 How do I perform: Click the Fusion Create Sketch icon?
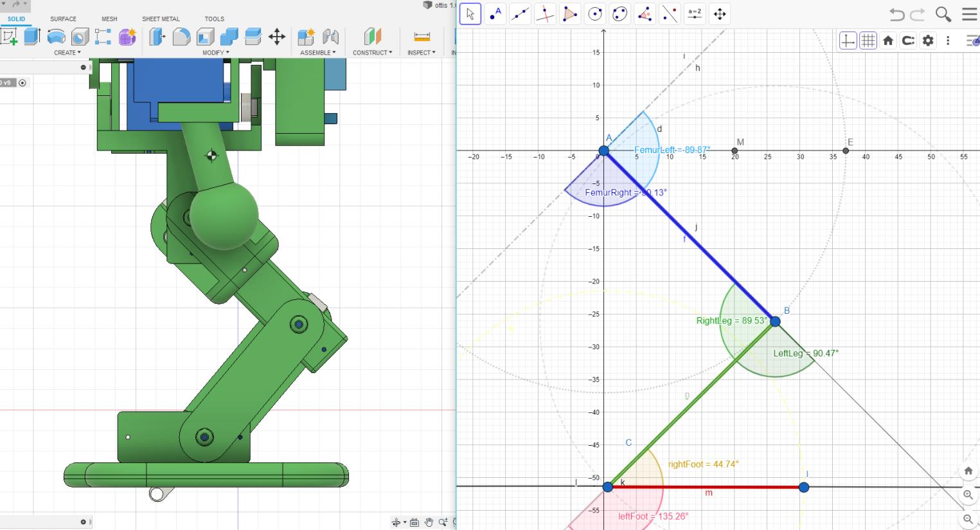[x=10, y=37]
